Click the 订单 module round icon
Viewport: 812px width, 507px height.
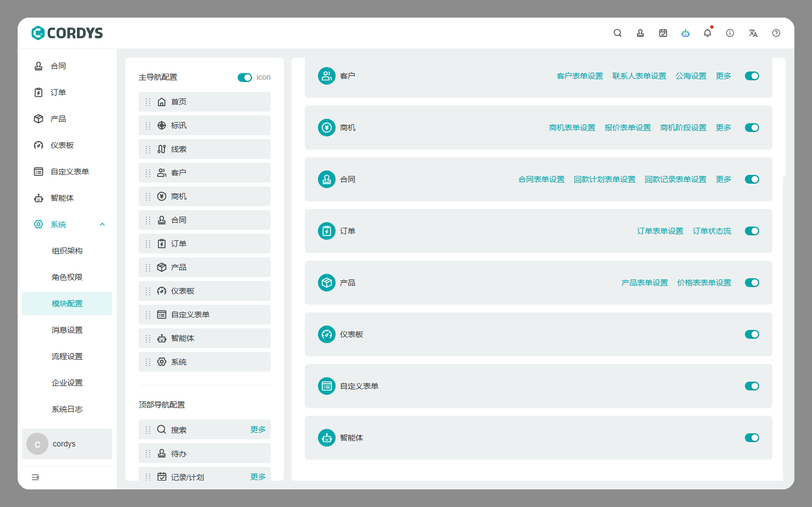(x=327, y=231)
